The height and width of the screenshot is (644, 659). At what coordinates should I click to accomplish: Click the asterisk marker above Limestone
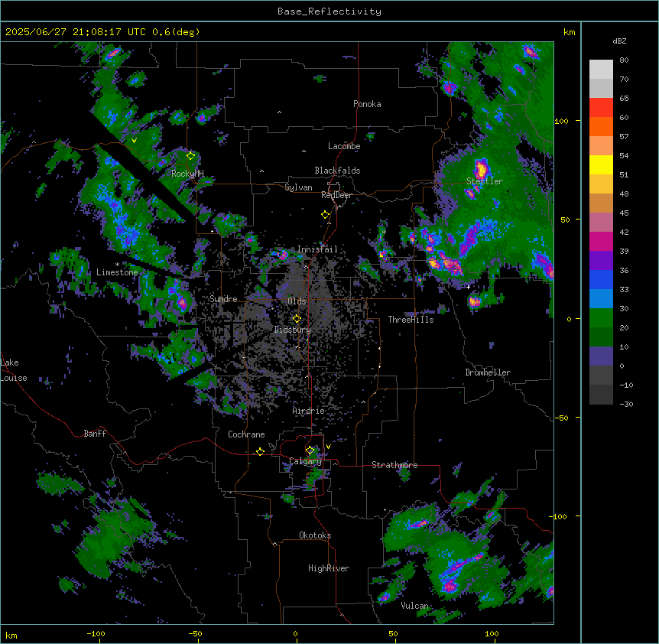click(117, 265)
